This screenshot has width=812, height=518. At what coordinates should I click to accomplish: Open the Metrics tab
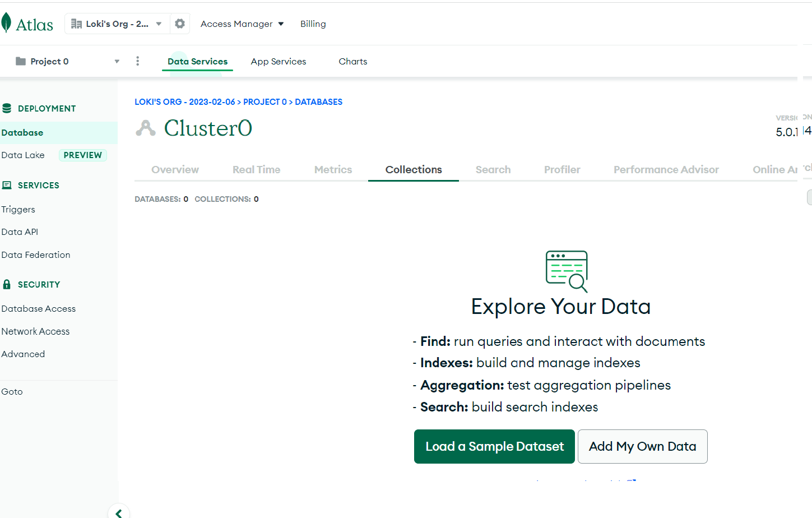(x=333, y=169)
